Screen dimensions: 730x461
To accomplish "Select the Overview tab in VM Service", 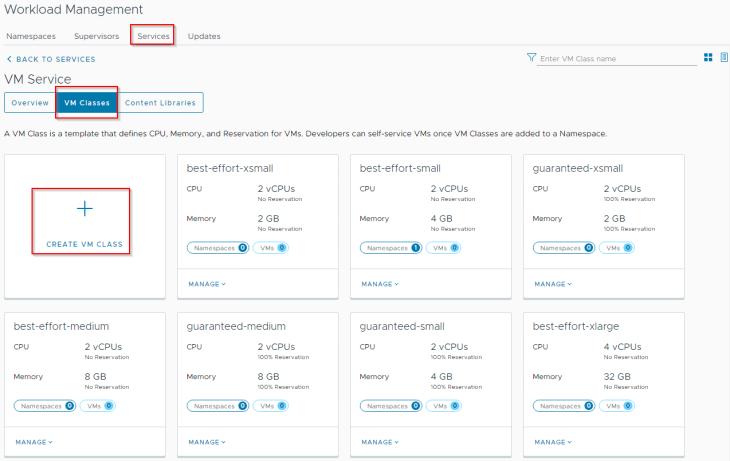I will coord(30,102).
